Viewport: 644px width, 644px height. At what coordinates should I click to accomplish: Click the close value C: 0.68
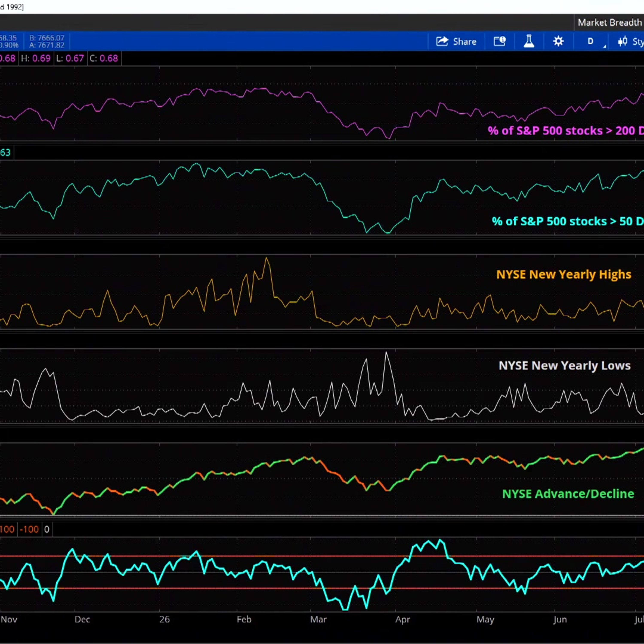click(104, 58)
